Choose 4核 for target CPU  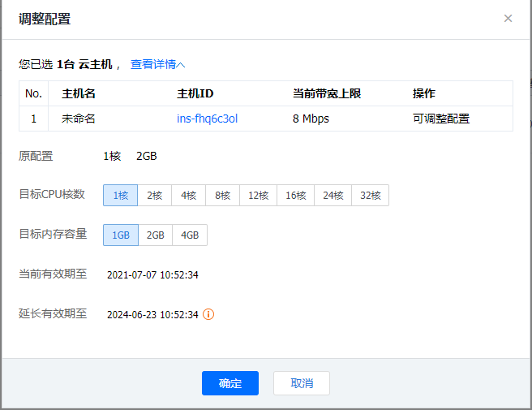pos(188,196)
